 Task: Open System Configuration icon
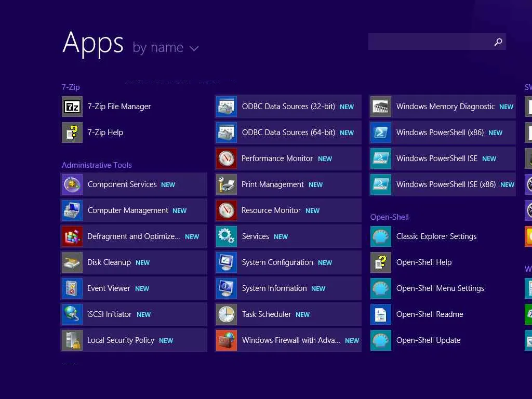[227, 262]
